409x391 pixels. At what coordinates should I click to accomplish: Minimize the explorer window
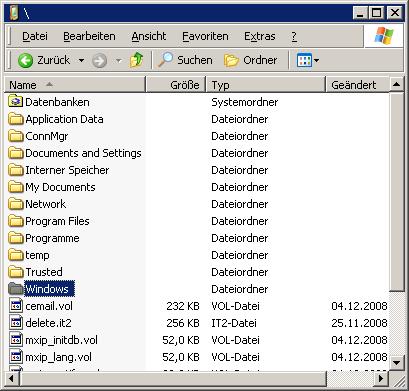pyautogui.click(x=360, y=13)
